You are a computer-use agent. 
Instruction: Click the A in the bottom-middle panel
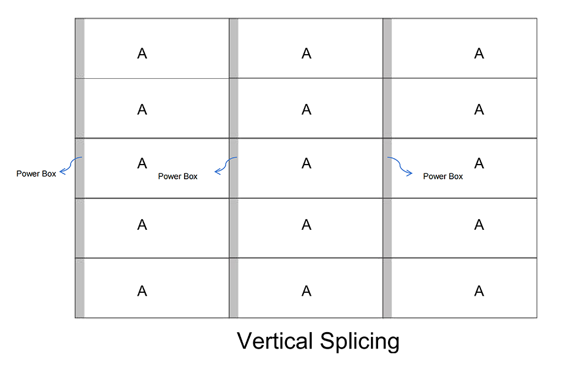tap(306, 290)
